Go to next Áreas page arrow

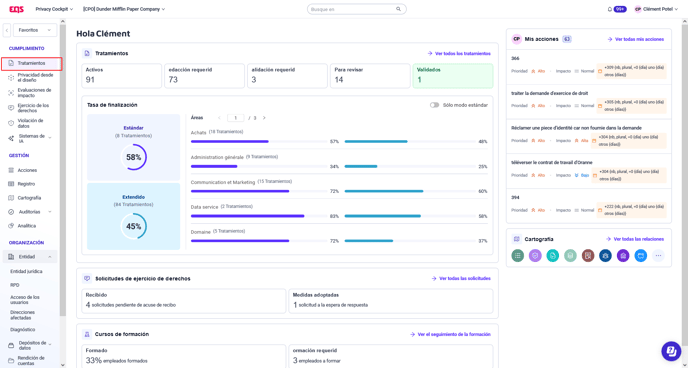pos(264,118)
